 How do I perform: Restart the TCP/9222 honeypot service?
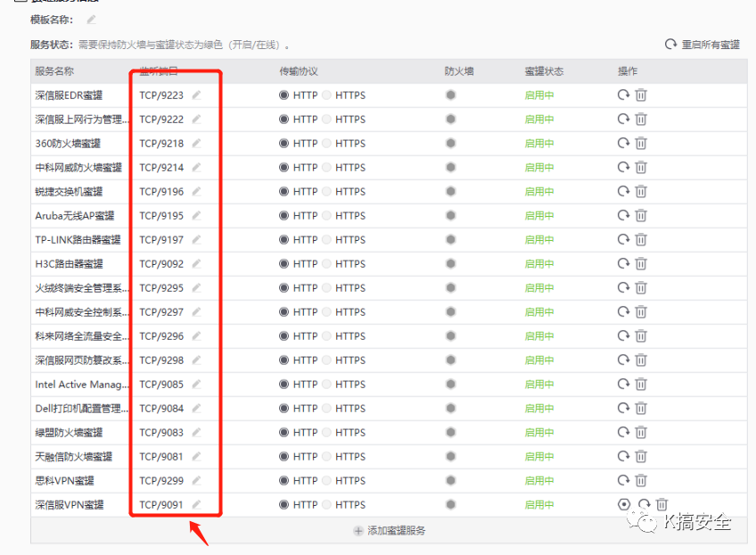[623, 120]
